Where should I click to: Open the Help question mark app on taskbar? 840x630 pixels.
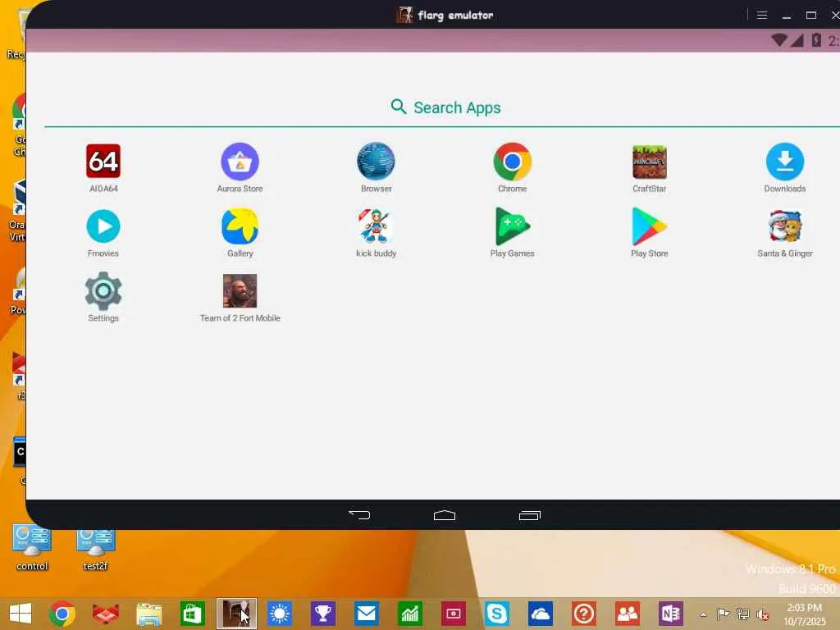[x=584, y=614]
